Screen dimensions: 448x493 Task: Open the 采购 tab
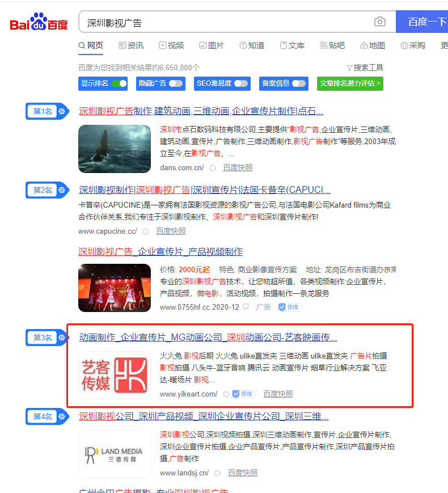(x=413, y=45)
